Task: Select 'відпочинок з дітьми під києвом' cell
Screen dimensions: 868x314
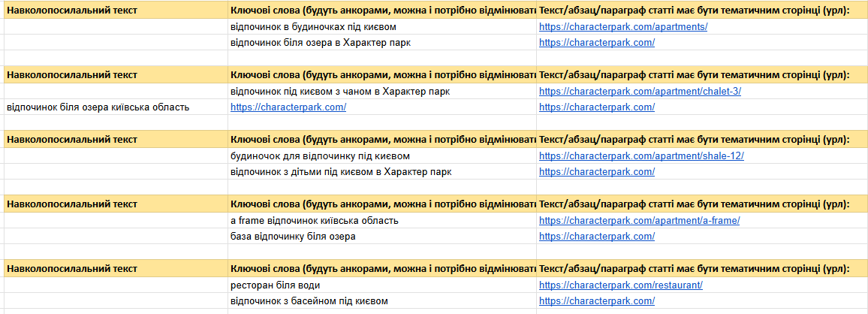Action: 341,172
